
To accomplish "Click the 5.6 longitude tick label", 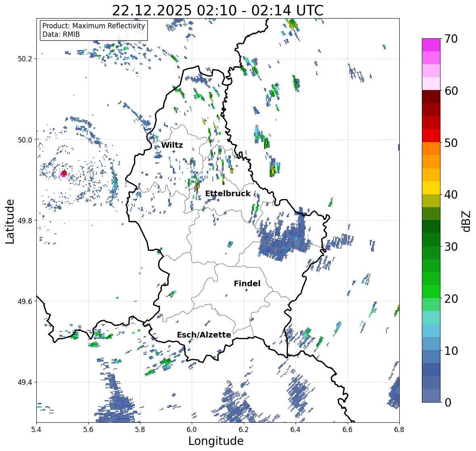I will 88,429.
